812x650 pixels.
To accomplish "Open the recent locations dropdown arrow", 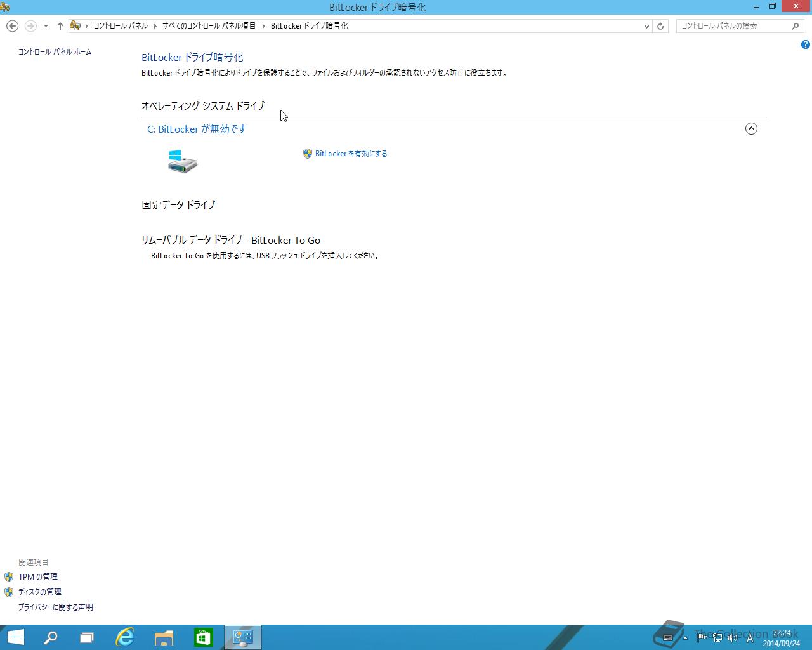I will (46, 26).
